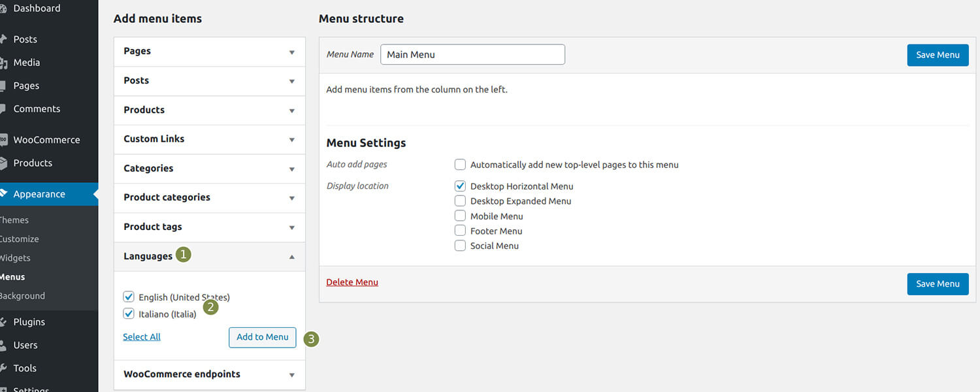Expand the Categories panel arrow
This screenshot has height=392, width=980.
point(292,169)
